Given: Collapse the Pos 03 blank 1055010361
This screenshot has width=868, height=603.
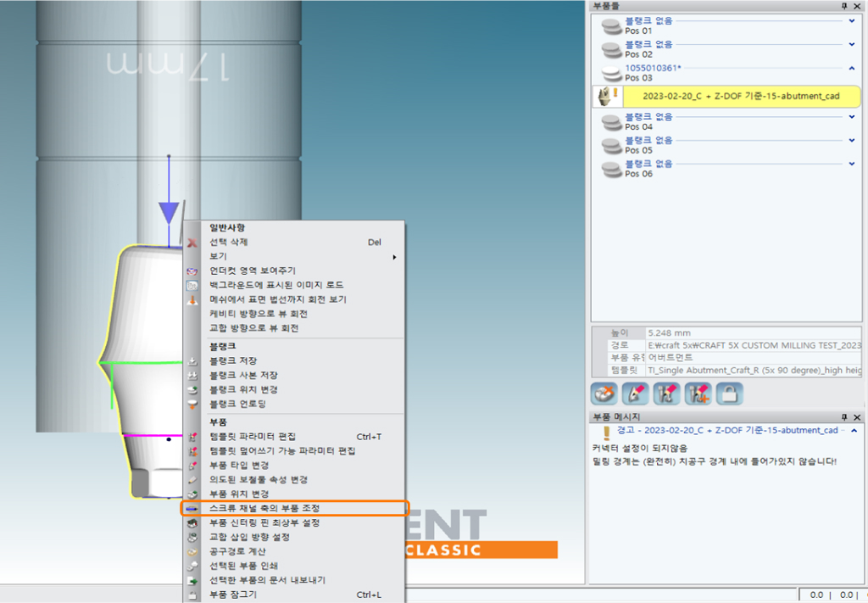Looking at the screenshot, I should coord(852,68).
